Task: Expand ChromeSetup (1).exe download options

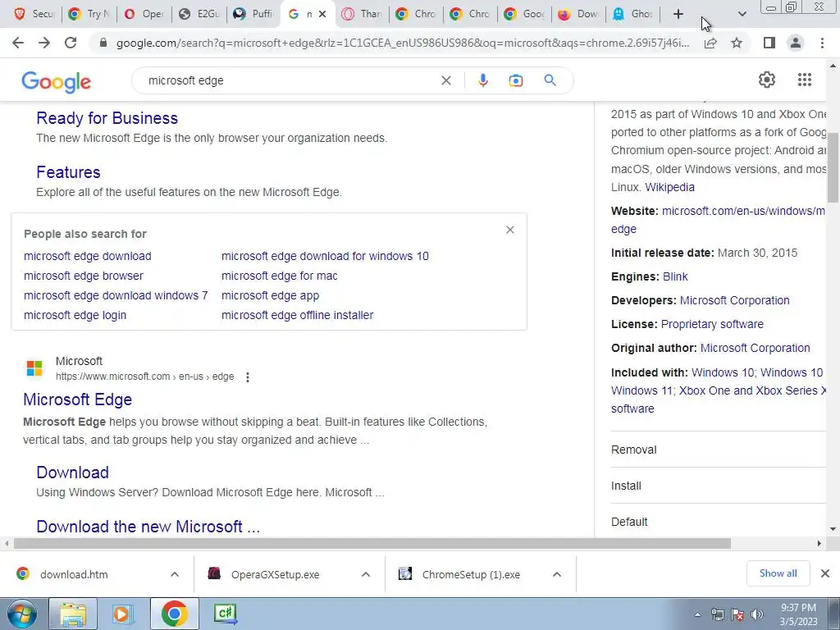Action: pos(557,574)
